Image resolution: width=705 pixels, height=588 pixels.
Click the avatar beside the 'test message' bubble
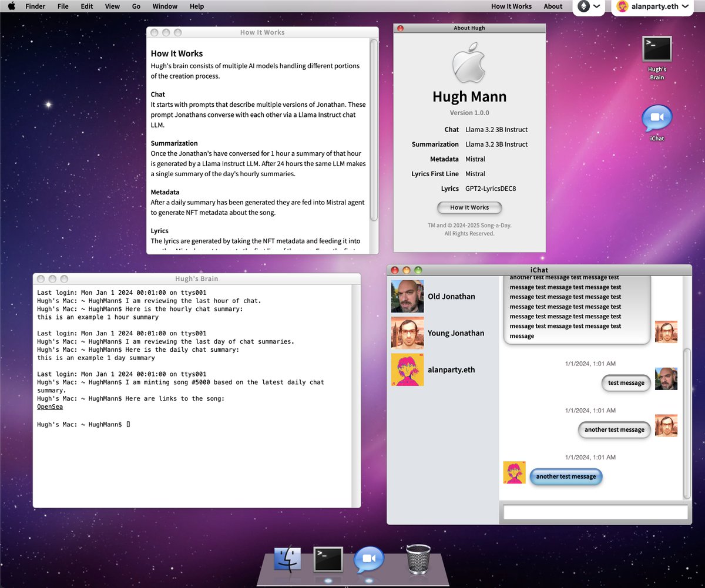tap(666, 379)
